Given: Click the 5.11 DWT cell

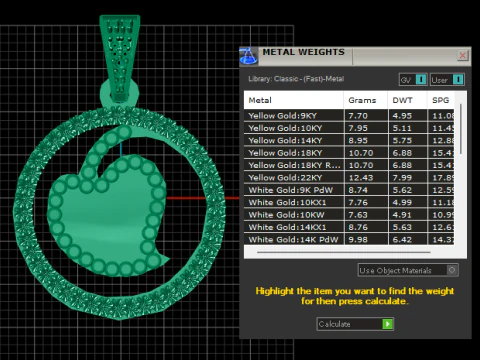Looking at the screenshot, I should pos(407,128).
